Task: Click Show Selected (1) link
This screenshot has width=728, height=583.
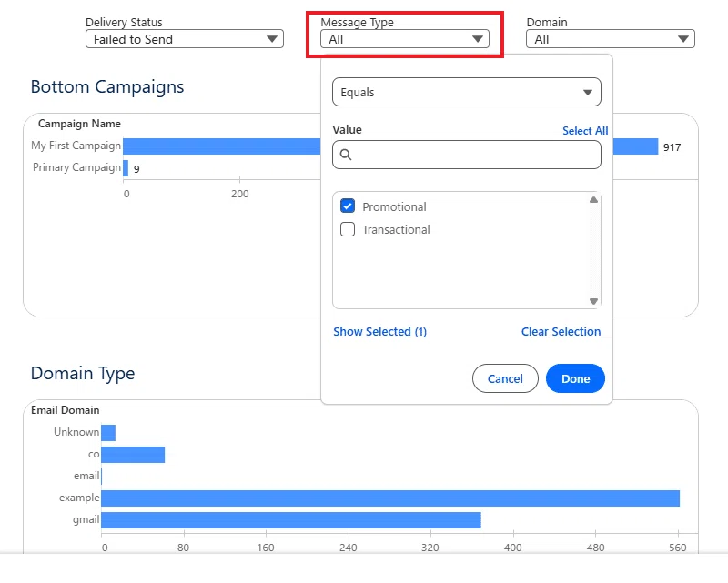Action: (379, 331)
